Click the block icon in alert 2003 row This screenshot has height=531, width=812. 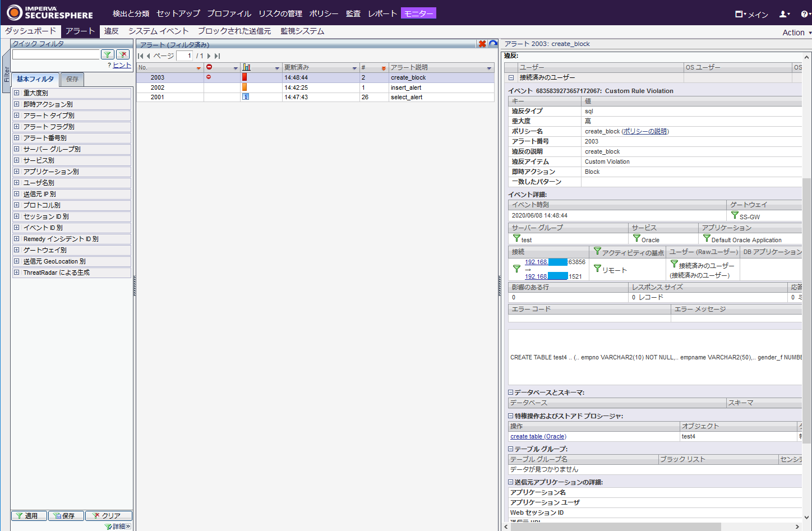click(209, 77)
